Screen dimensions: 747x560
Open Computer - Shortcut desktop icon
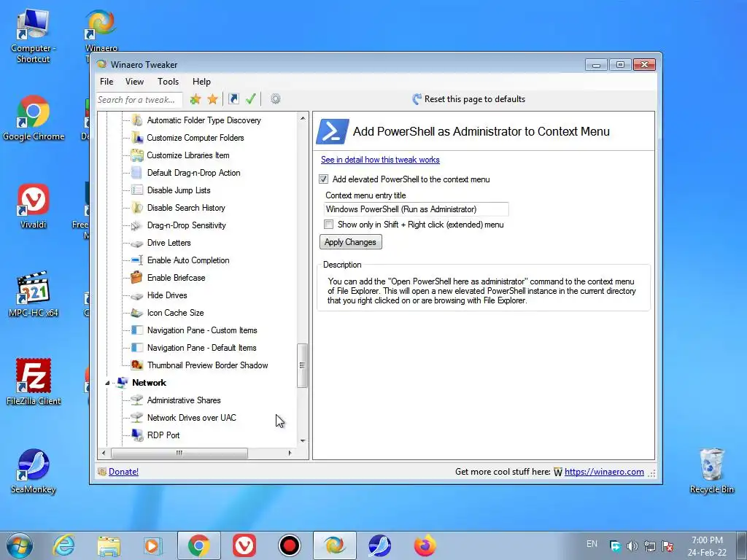tap(34, 36)
